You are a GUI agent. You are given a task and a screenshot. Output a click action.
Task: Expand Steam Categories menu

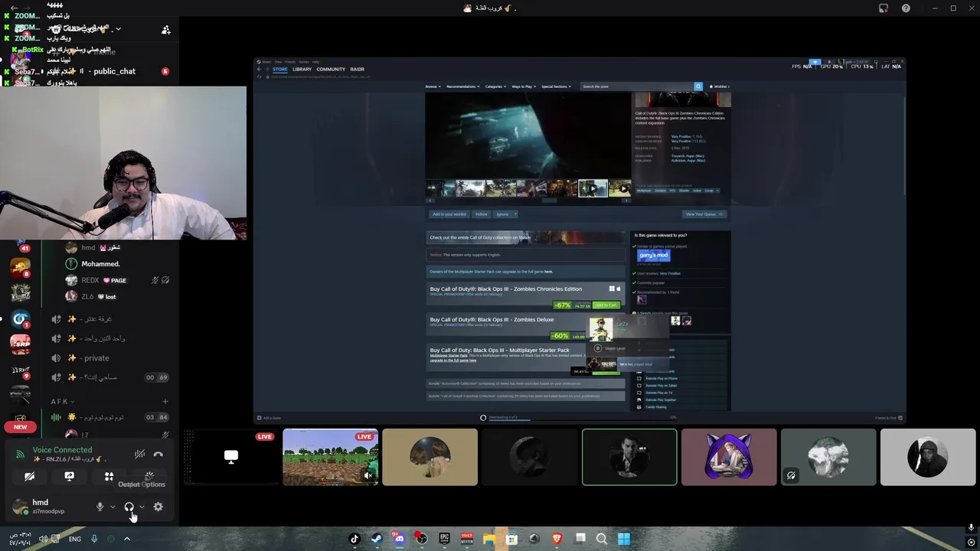click(x=495, y=86)
